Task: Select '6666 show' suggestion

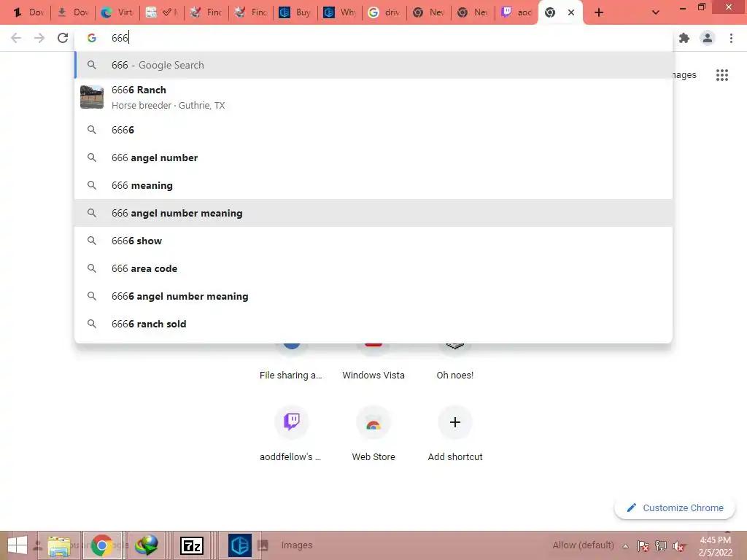Action: coord(373,241)
